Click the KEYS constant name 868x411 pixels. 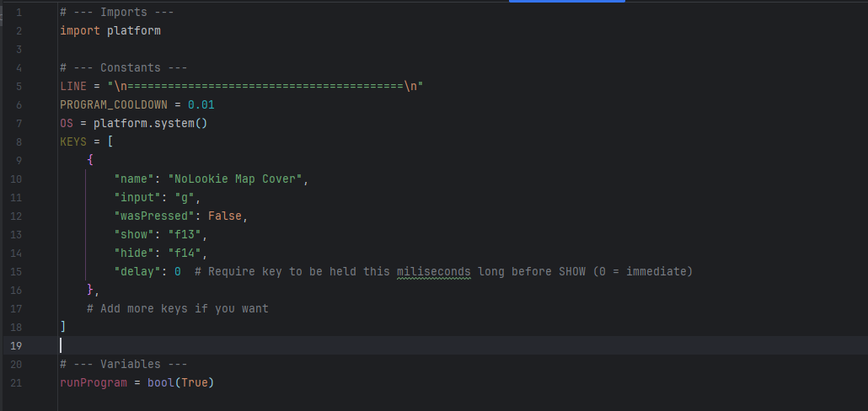point(73,141)
